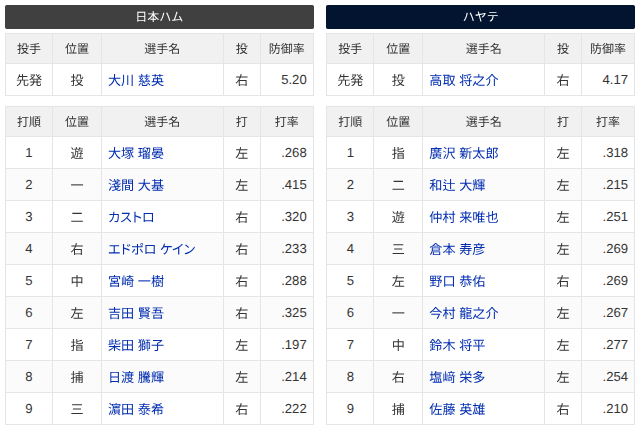Open 廣沢 新太郎 player page
Screen dimensions: 644x434
click(x=464, y=153)
